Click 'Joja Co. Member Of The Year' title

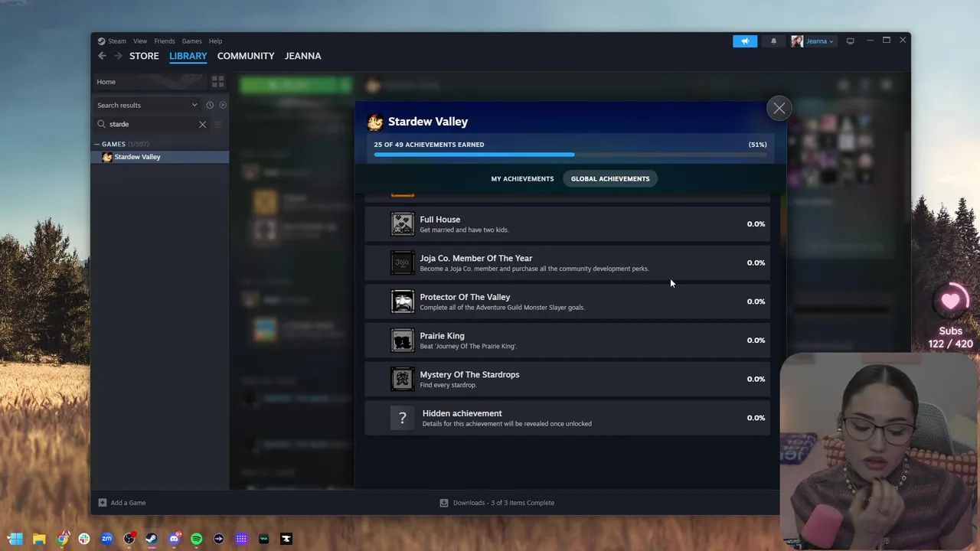(476, 259)
